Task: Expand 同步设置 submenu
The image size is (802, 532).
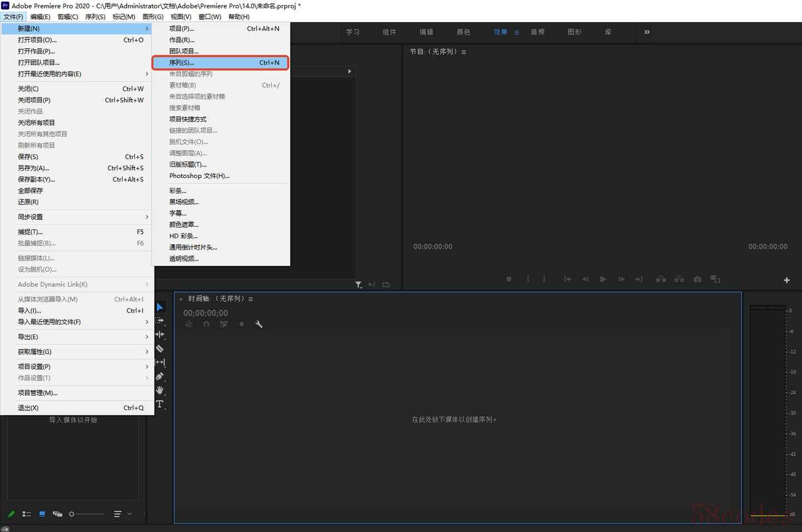Action: 77,217
